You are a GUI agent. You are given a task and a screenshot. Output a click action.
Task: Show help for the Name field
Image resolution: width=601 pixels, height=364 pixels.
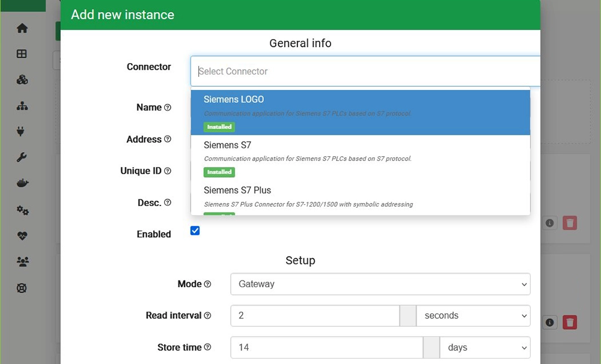(168, 108)
